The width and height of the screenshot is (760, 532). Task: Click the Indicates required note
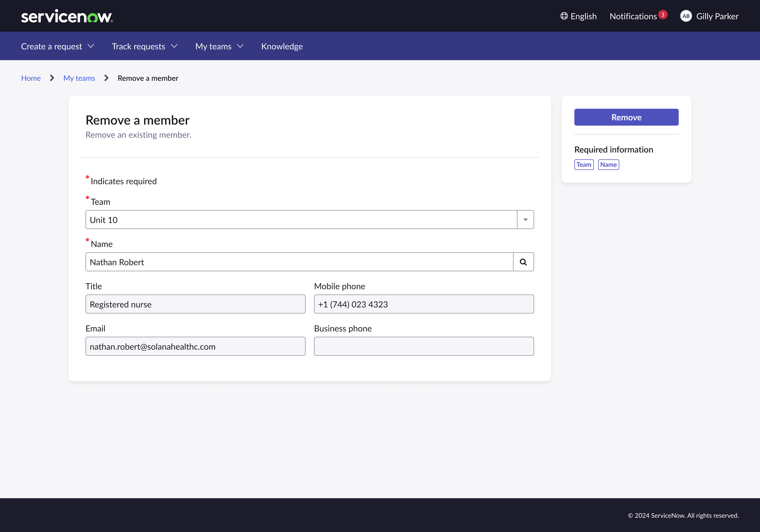pyautogui.click(x=123, y=181)
